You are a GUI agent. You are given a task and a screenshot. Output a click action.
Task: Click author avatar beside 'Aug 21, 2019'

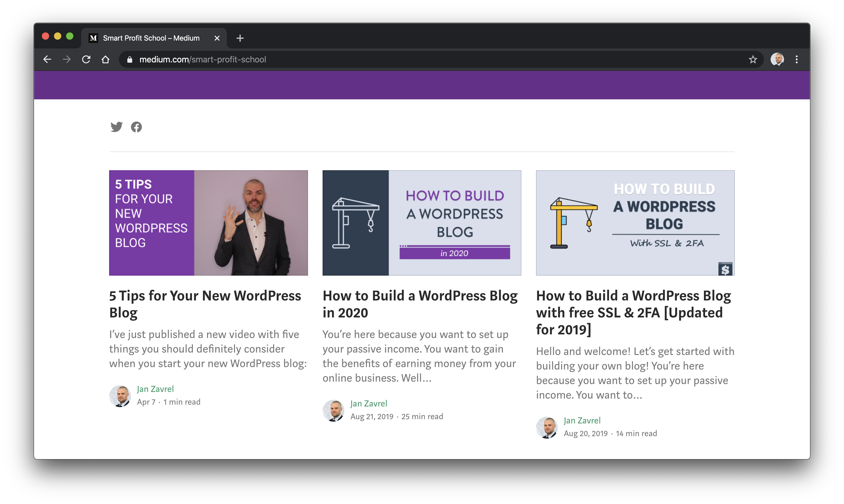[x=333, y=411]
